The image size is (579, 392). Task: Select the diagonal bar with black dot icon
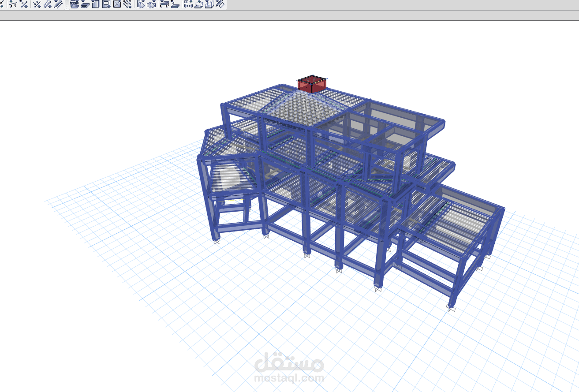24,4
